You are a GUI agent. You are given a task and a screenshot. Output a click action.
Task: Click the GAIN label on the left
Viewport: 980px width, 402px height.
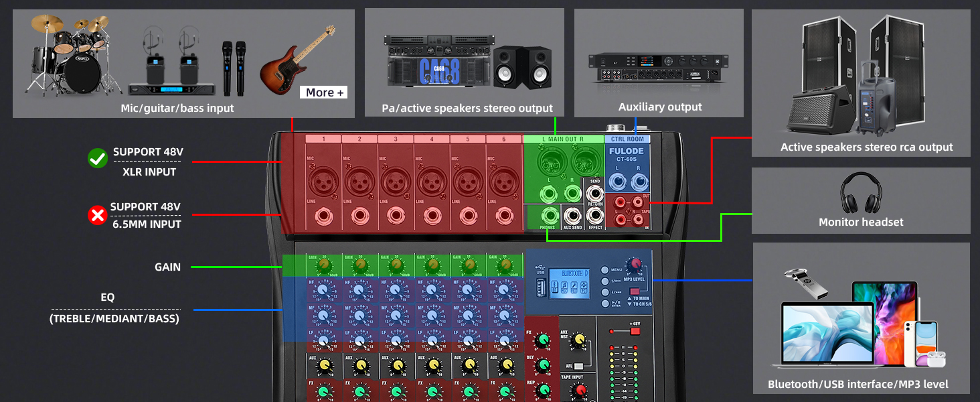click(x=167, y=267)
